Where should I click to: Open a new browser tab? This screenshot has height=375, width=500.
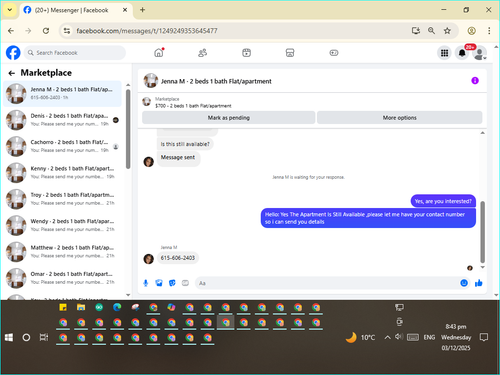tap(142, 10)
